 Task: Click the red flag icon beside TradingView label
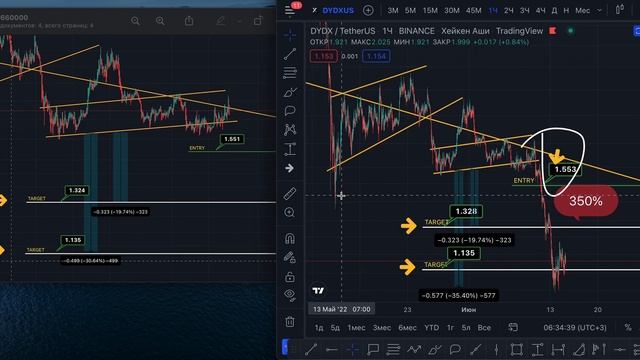coord(553,31)
